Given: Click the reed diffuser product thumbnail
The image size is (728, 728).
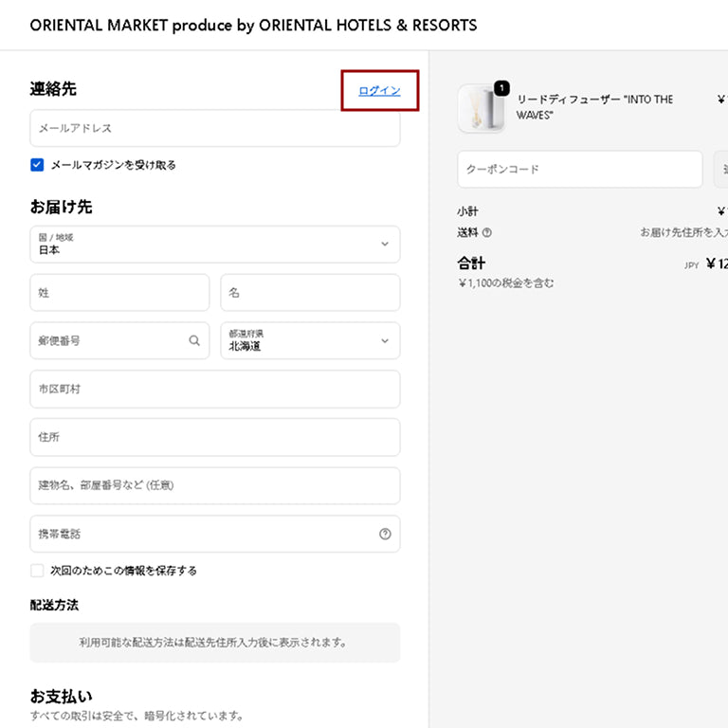Looking at the screenshot, I should (482, 108).
